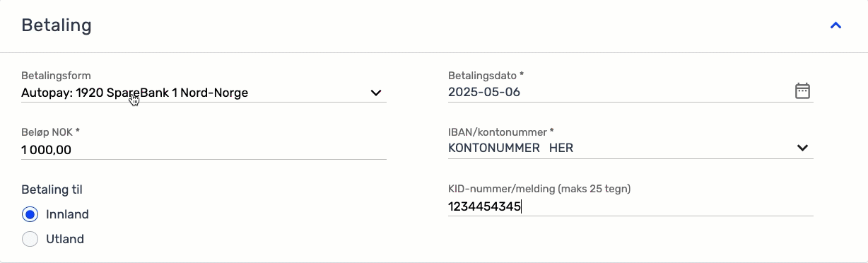Screen dimensions: 868x263
Task: Collapse the Betaling section with the chevron
Action: click(835, 25)
